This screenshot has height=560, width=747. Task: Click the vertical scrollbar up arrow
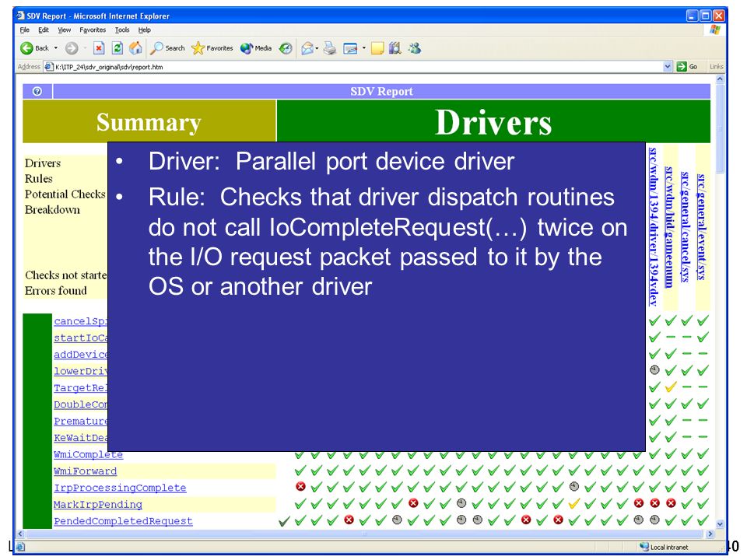(x=720, y=79)
